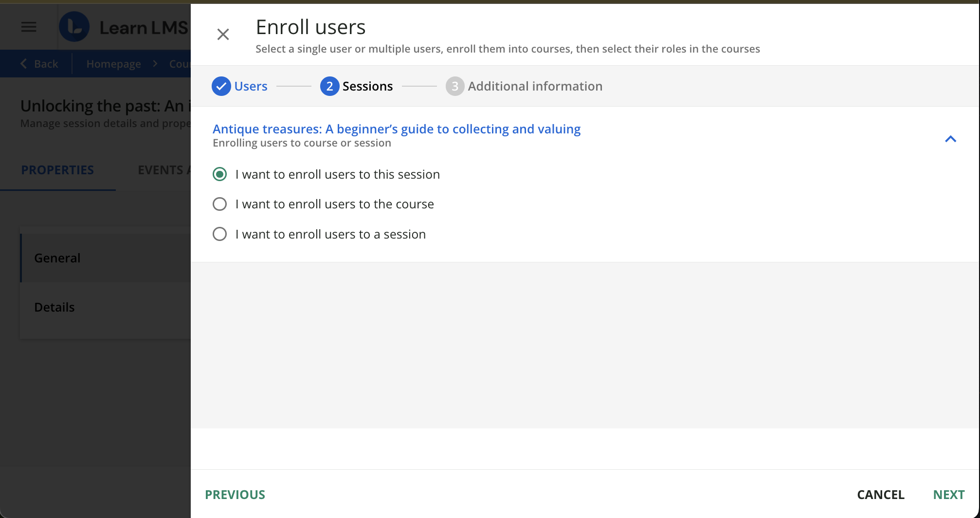Go to Additional information step
980x518 pixels.
pos(534,86)
